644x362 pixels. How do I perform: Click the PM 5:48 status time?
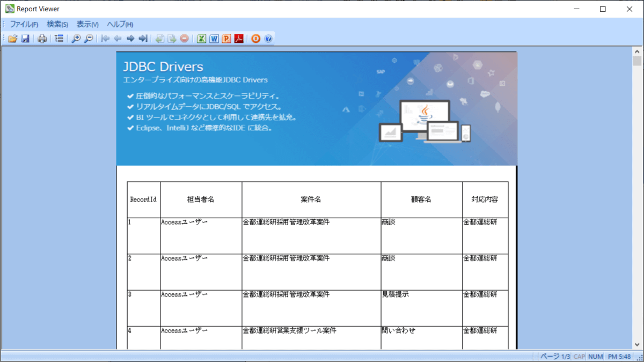click(619, 356)
